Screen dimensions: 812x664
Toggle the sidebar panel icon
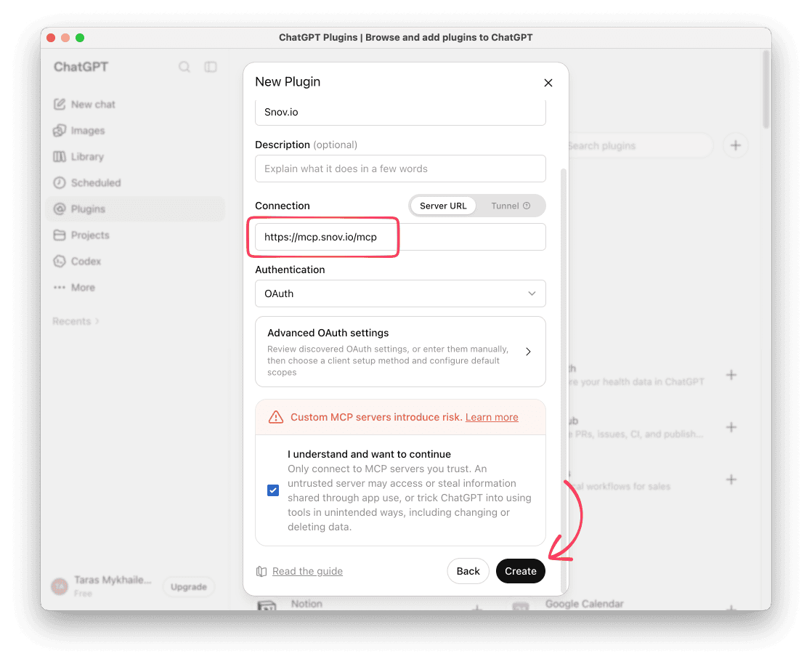[210, 67]
